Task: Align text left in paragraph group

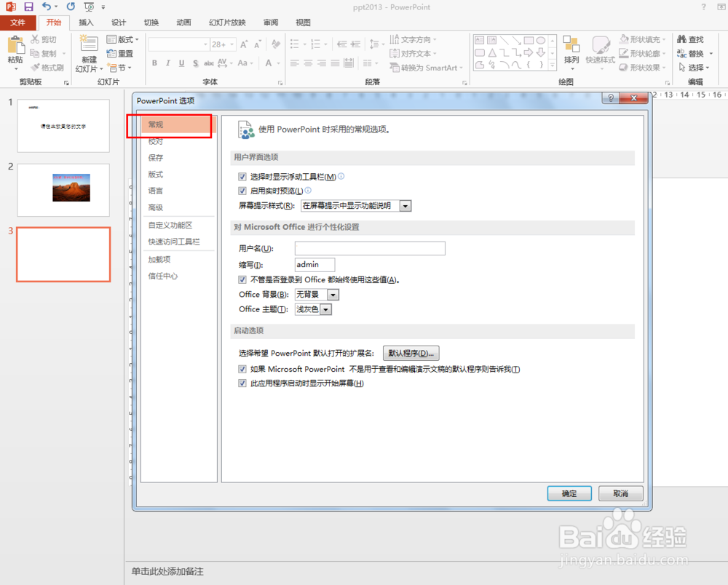Action: click(294, 63)
